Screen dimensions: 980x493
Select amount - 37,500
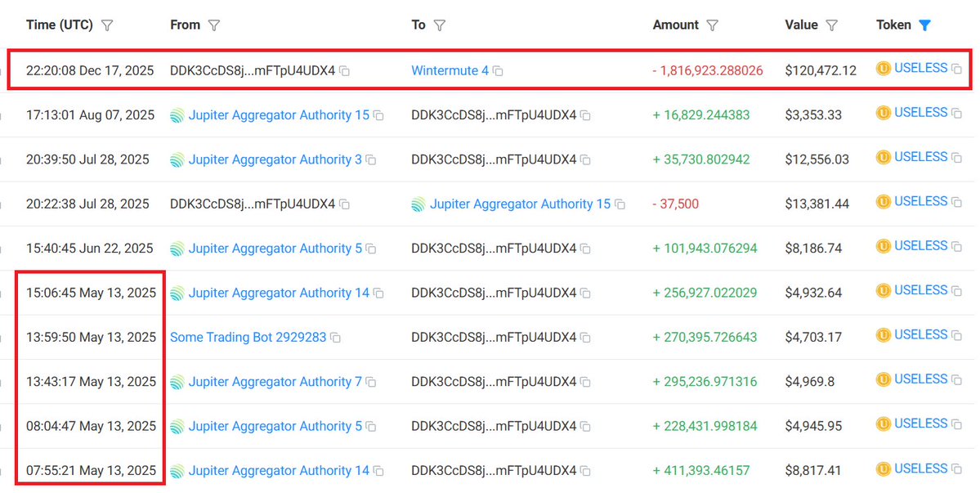pos(676,204)
